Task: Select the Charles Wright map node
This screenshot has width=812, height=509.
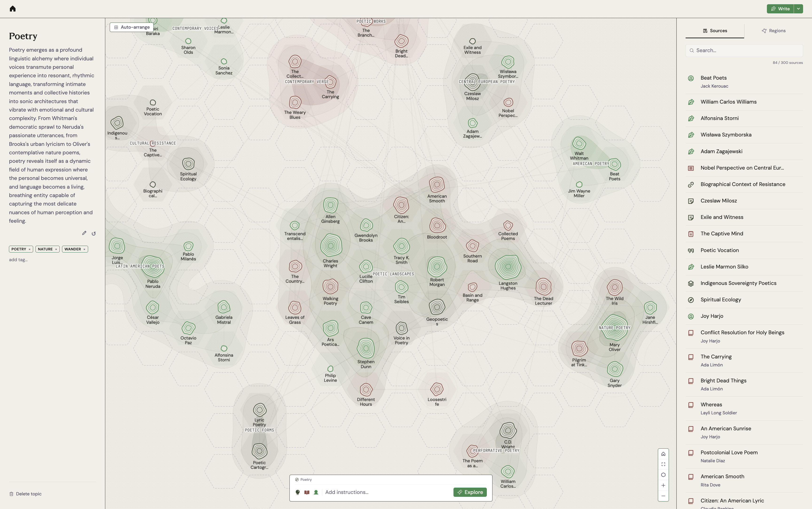Action: point(331,245)
